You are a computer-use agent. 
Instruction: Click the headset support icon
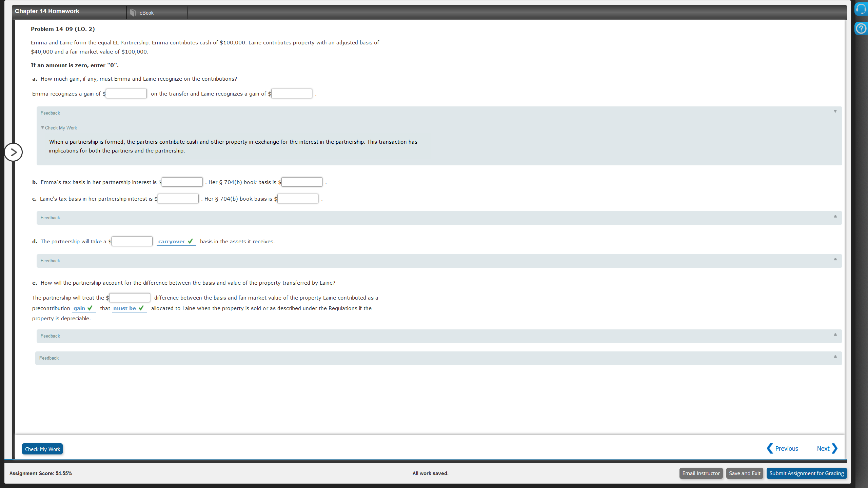(x=861, y=9)
